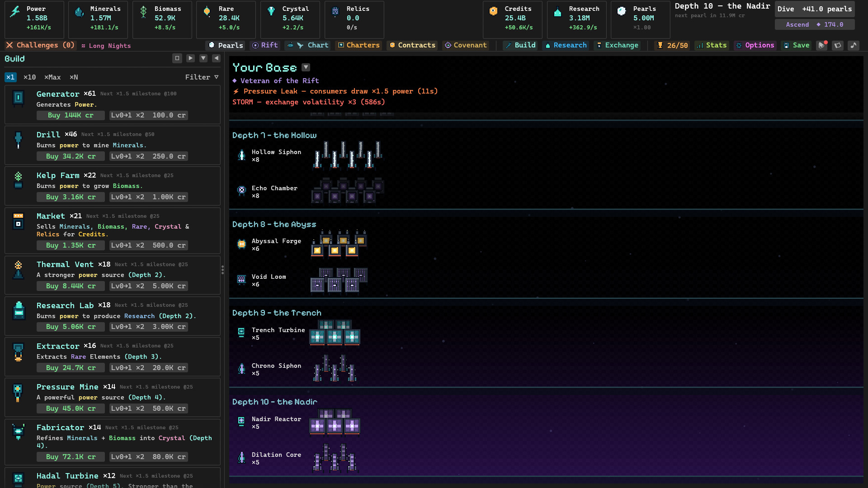Toggle the square layout button in Build panel

[177, 58]
